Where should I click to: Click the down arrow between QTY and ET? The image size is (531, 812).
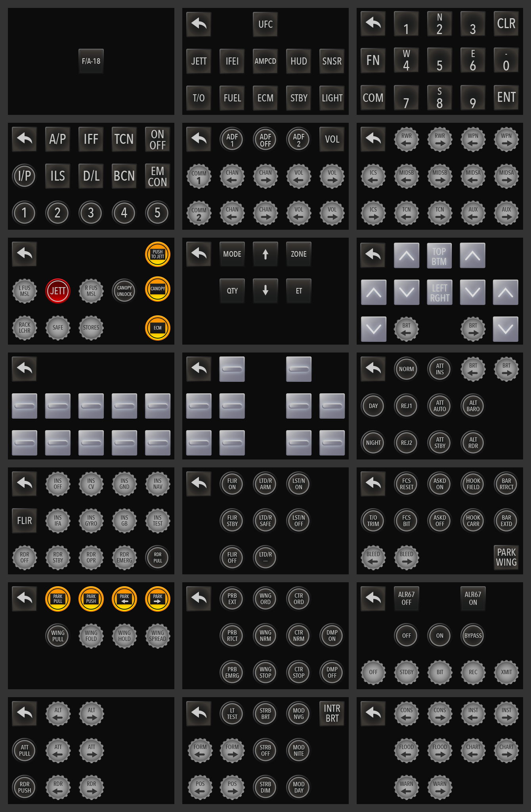click(265, 291)
